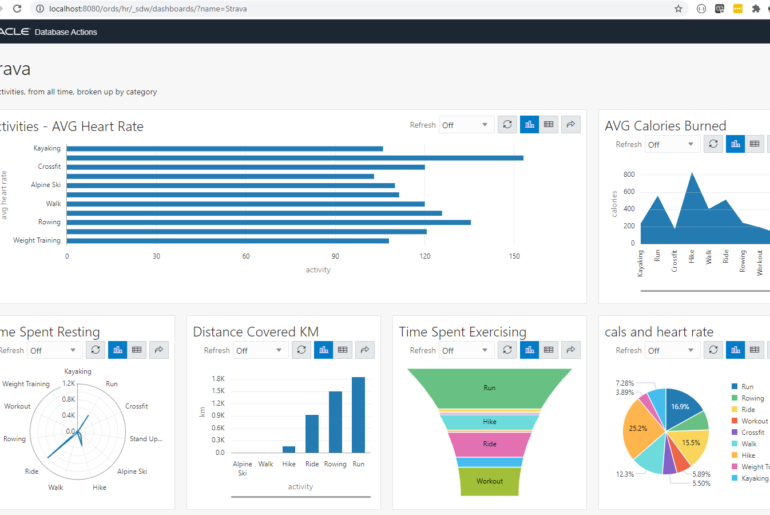This screenshot has height=515, width=770.
Task: Click the Database Actions header link
Action: [x=66, y=32]
